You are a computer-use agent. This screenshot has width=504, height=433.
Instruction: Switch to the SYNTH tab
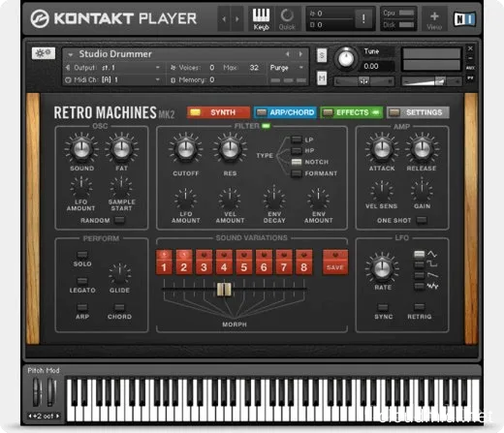(218, 112)
